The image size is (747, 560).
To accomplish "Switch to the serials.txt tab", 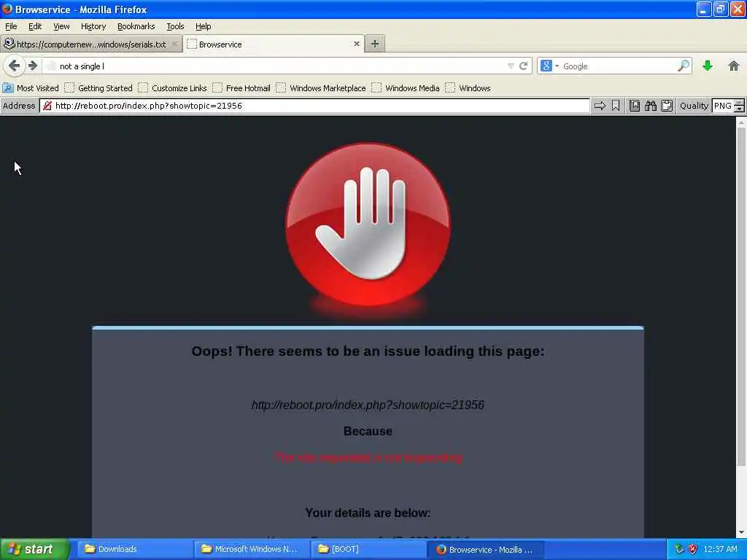I will [x=90, y=44].
